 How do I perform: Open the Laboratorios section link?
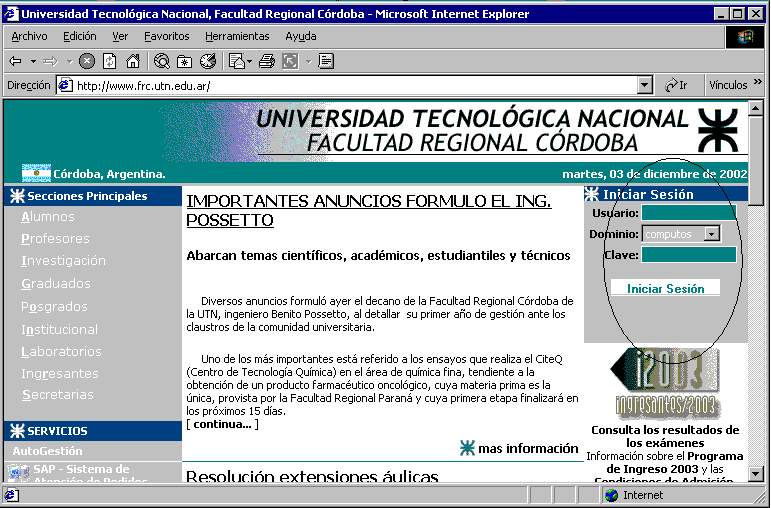tap(61, 352)
